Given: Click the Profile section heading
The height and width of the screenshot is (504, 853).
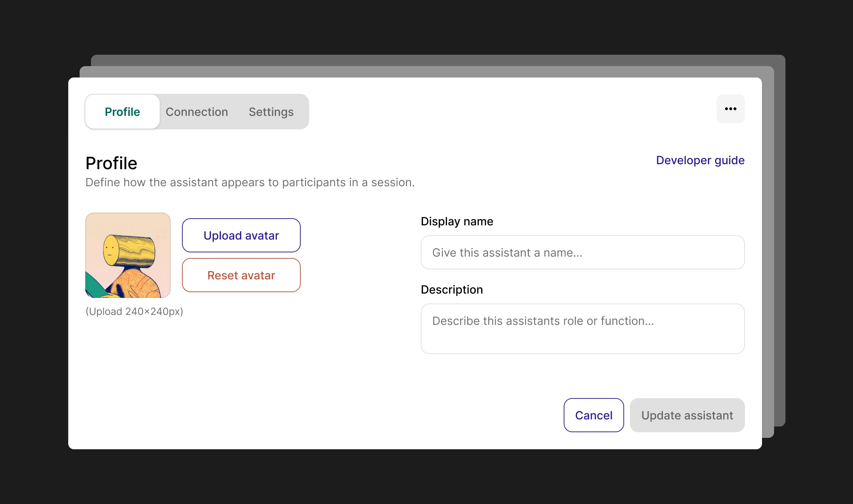Looking at the screenshot, I should click(111, 163).
